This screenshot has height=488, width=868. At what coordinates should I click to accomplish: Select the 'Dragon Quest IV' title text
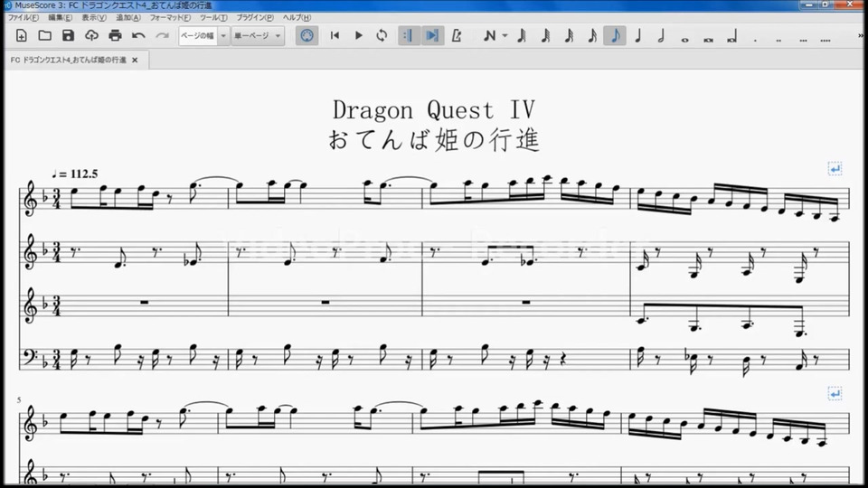434,109
